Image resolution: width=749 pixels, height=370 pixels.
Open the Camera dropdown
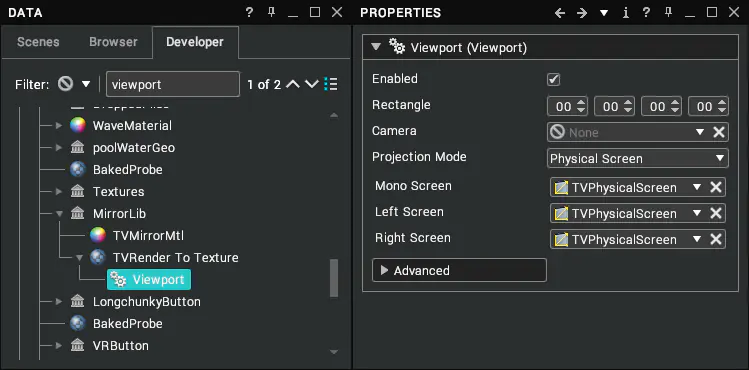coord(700,132)
